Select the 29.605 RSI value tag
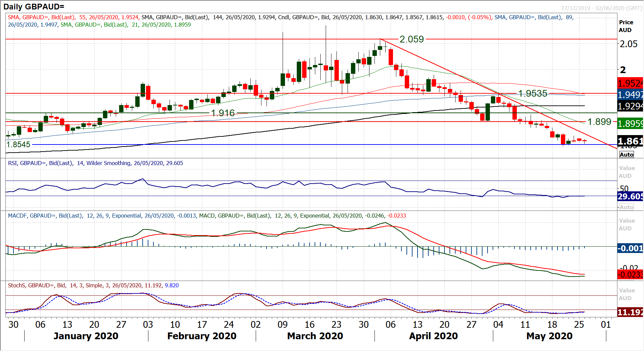The image size is (644, 351). coord(630,196)
